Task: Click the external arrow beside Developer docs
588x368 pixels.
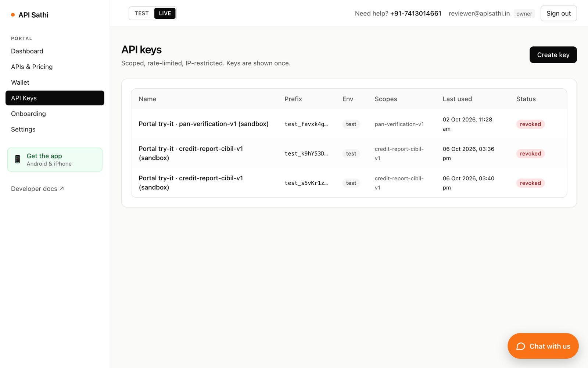Action: pos(62,188)
